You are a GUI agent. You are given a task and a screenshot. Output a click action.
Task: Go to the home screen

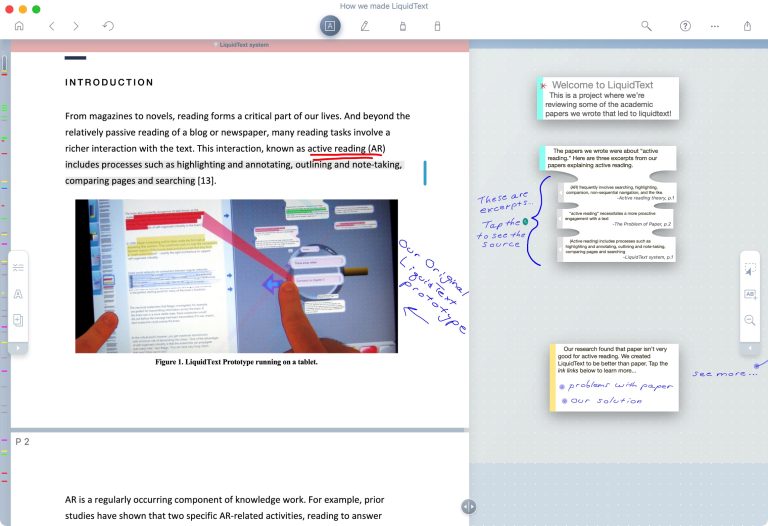[19, 26]
